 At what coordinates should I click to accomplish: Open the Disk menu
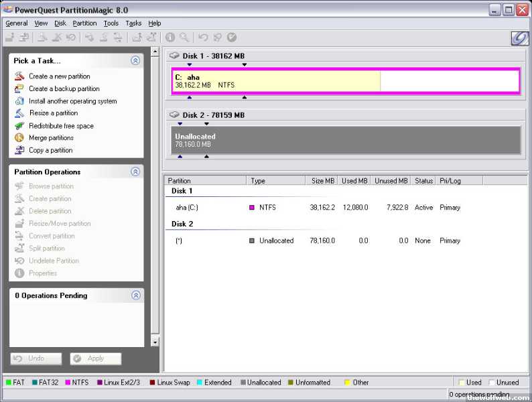click(x=60, y=23)
